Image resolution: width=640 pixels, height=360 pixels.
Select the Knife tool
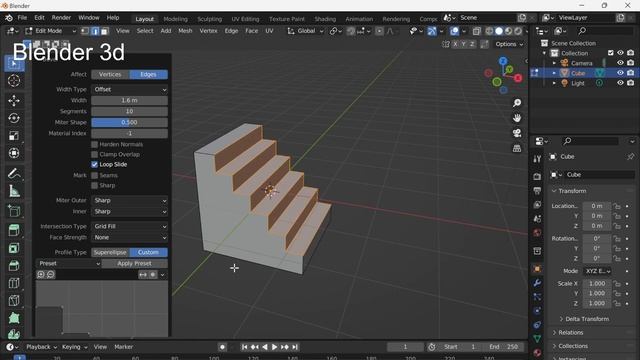pos(14,300)
